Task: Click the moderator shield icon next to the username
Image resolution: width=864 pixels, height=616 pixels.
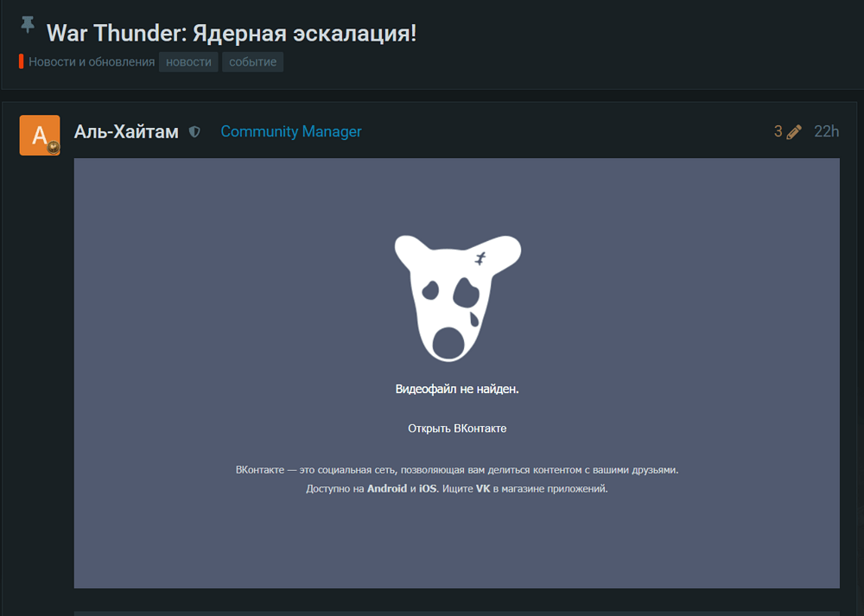Action: coord(194,132)
